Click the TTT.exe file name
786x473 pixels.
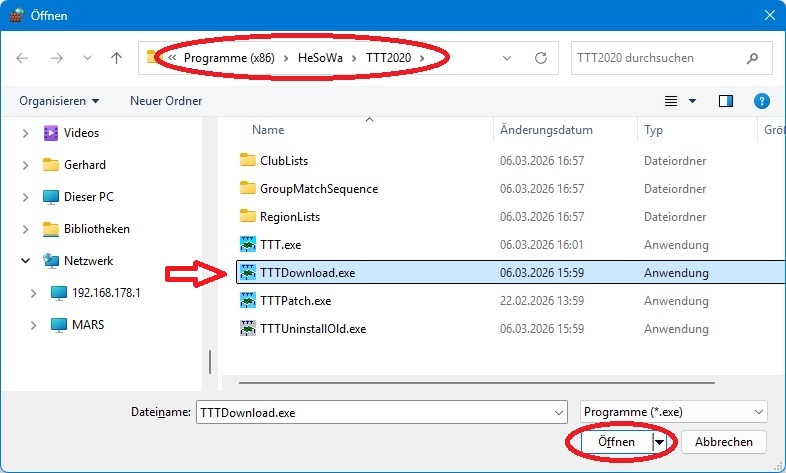click(280, 245)
